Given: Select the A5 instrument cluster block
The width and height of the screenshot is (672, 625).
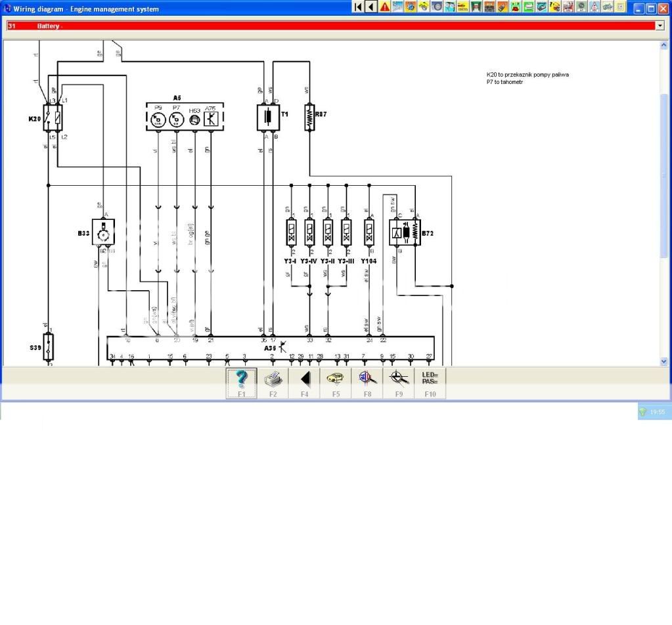Looking at the screenshot, I should click(185, 116).
